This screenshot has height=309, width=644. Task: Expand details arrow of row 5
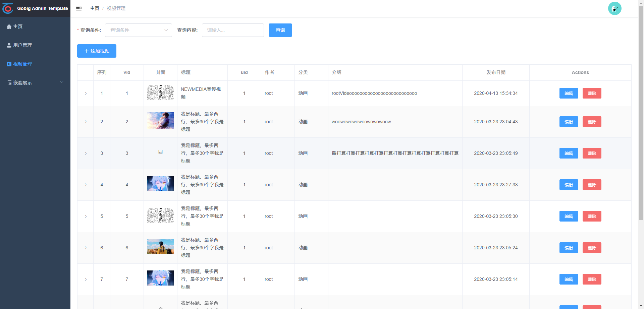click(86, 216)
